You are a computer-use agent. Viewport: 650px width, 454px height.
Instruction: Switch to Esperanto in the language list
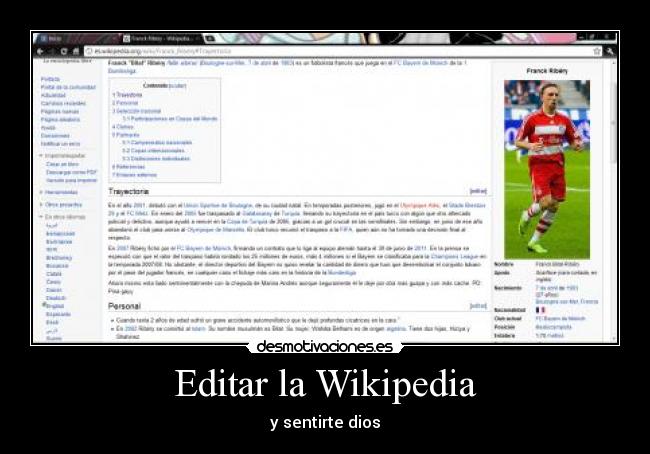click(58, 314)
